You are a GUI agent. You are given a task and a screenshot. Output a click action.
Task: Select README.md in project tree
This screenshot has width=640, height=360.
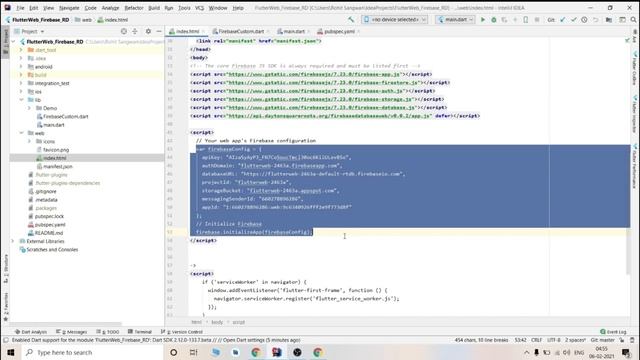tap(49, 233)
